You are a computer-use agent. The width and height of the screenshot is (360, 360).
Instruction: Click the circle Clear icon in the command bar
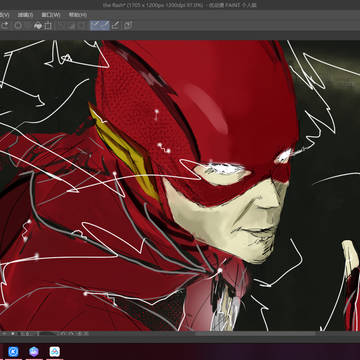pyautogui.click(x=18, y=26)
